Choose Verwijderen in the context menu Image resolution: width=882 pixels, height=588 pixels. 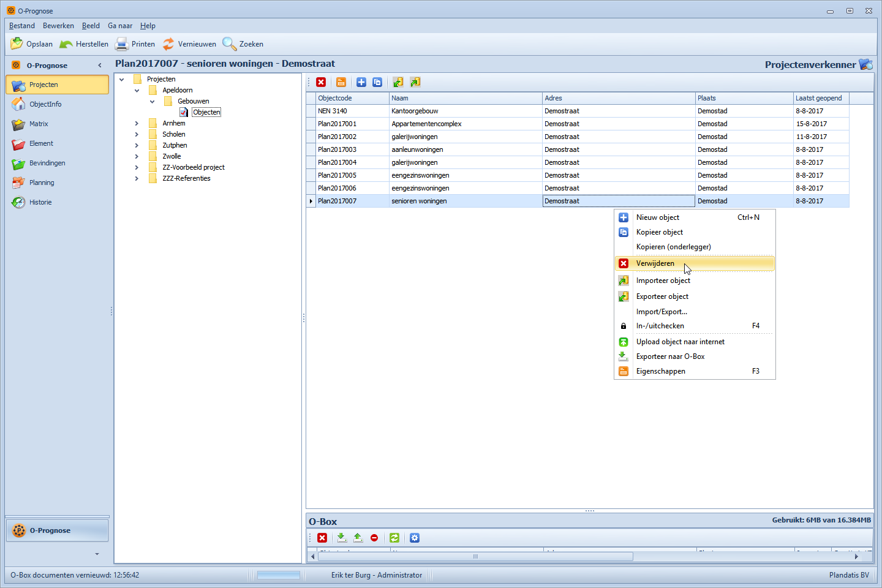[x=695, y=263]
